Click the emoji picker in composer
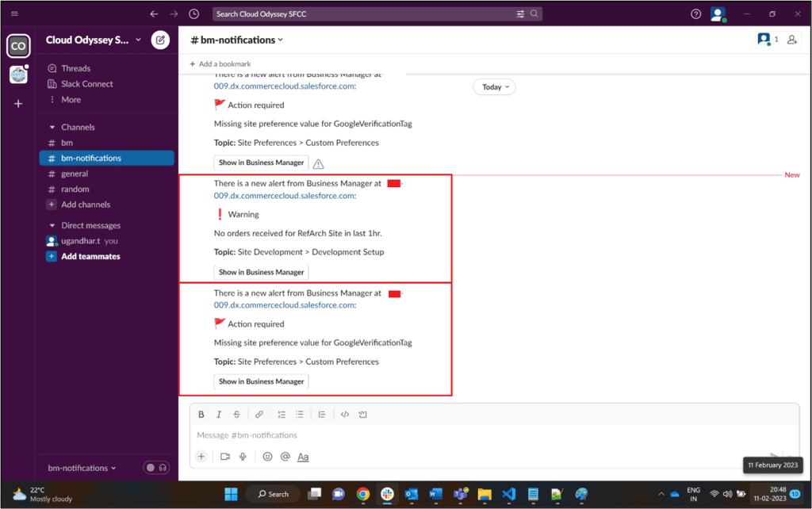The height and width of the screenshot is (509, 812). pyautogui.click(x=267, y=457)
